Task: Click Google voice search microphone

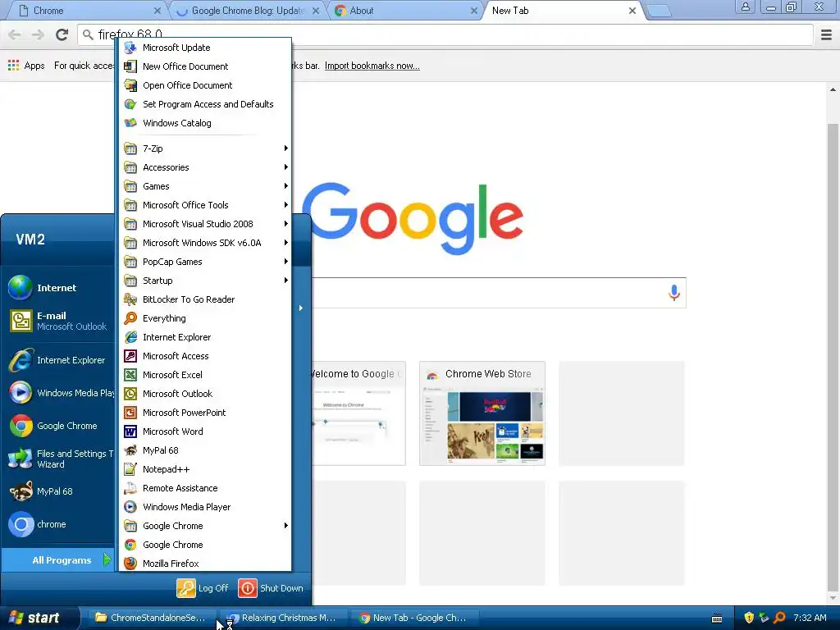Action: (674, 293)
